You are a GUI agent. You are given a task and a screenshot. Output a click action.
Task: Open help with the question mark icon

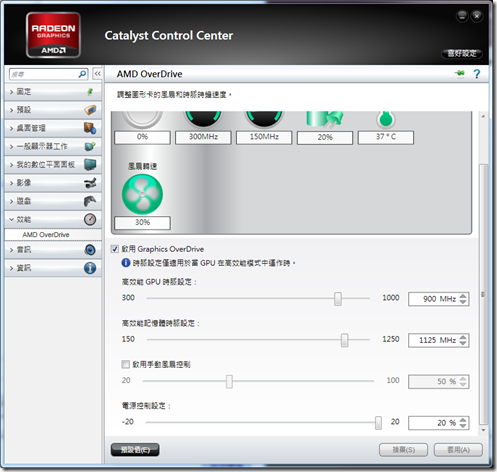477,74
